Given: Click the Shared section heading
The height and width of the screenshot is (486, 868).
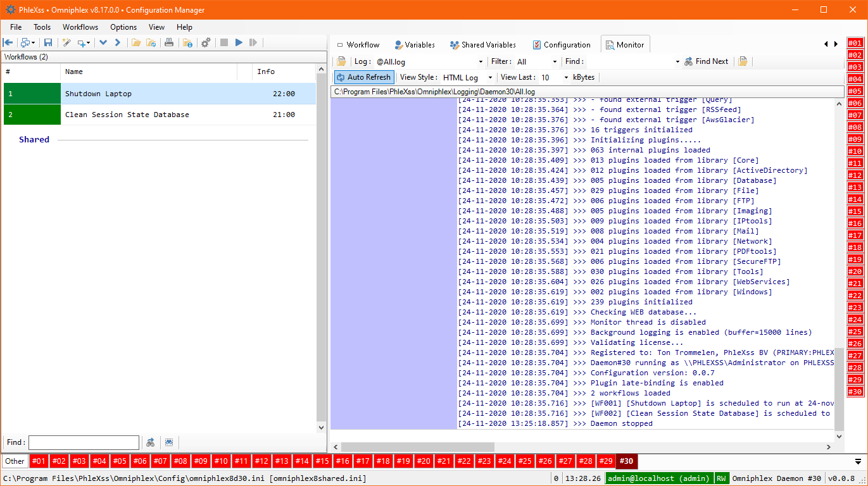Looking at the screenshot, I should click(34, 140).
